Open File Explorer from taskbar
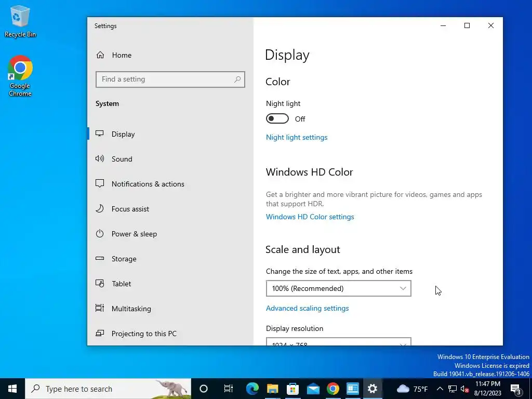 click(272, 389)
